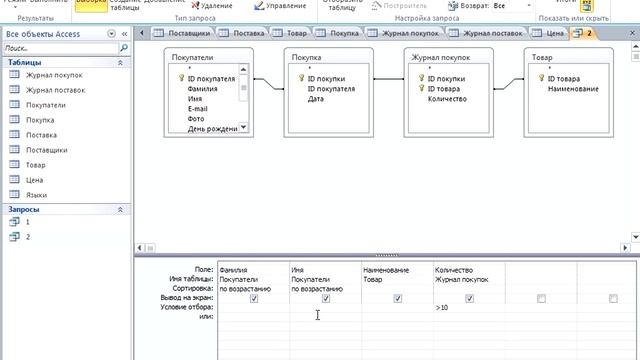
Task: Open the Поставка table in navigation pane
Action: coord(41,135)
